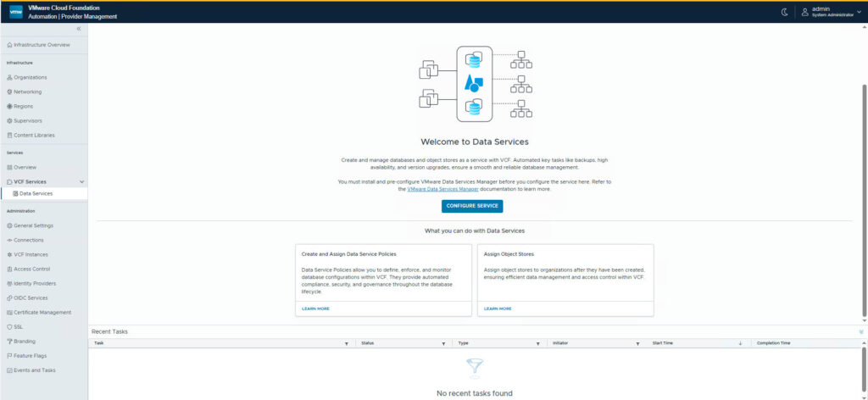Collapse the VCF Services section

pos(81,181)
